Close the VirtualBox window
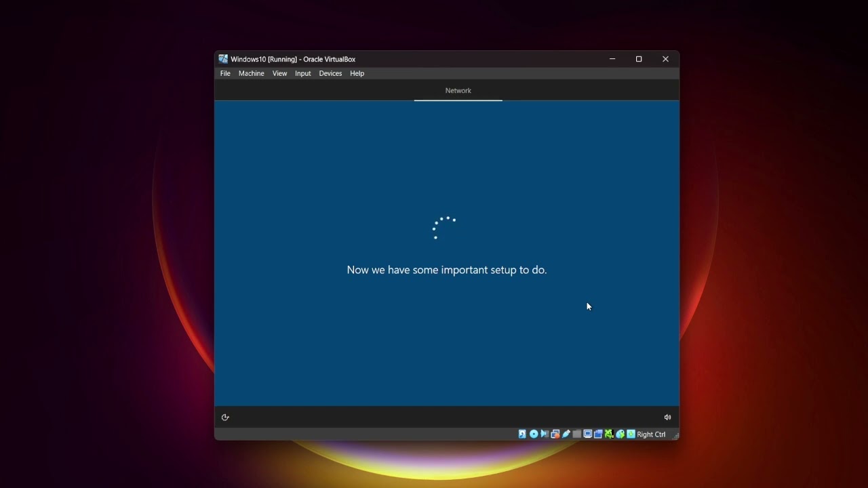Screen dimensions: 868x488 665,59
